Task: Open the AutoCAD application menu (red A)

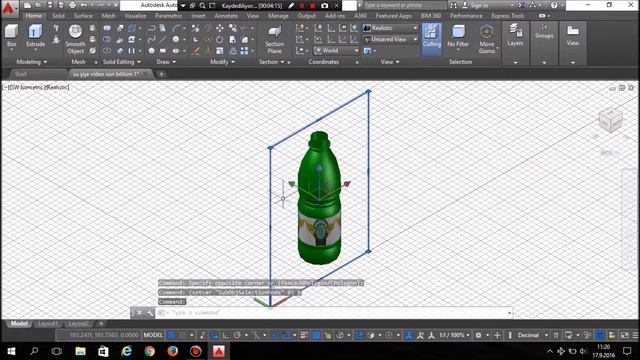Action: tap(9, 9)
